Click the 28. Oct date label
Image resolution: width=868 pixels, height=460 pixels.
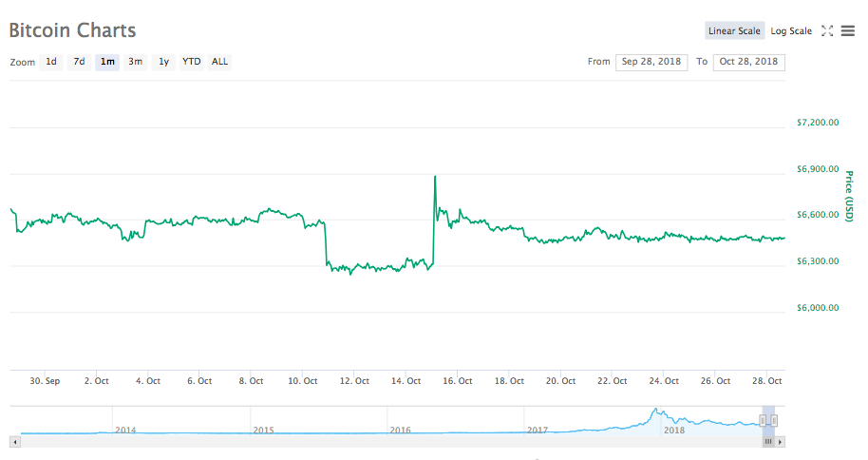click(x=766, y=381)
